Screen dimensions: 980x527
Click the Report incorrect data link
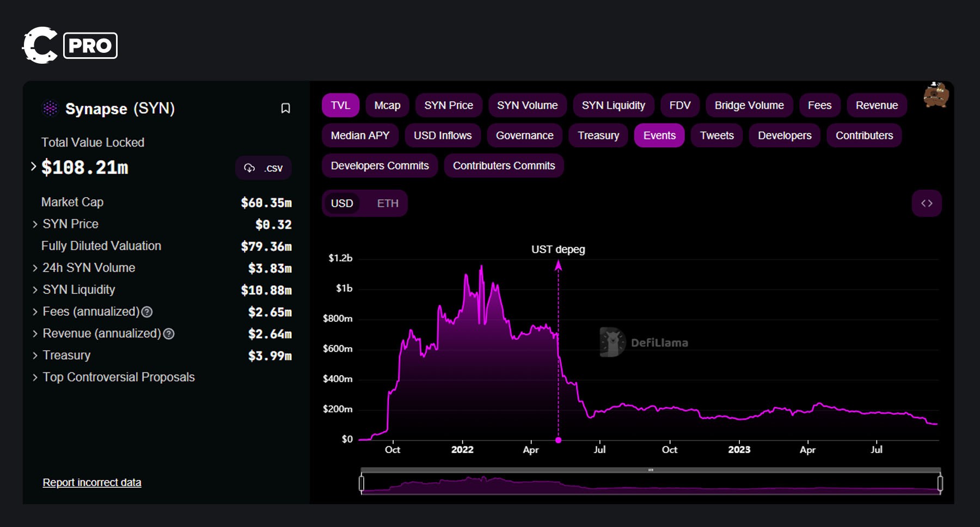[x=91, y=482]
